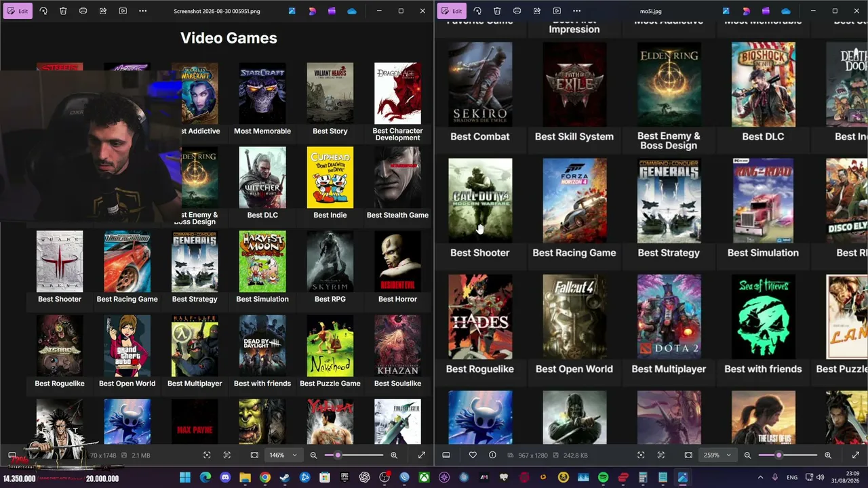The image size is (868, 488).
Task: Open the 259% zoom dropdown
Action: click(x=717, y=455)
